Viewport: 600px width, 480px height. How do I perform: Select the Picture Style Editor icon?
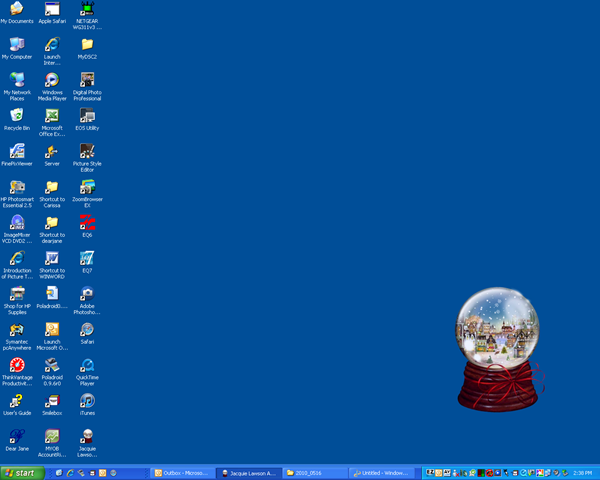(x=87, y=158)
